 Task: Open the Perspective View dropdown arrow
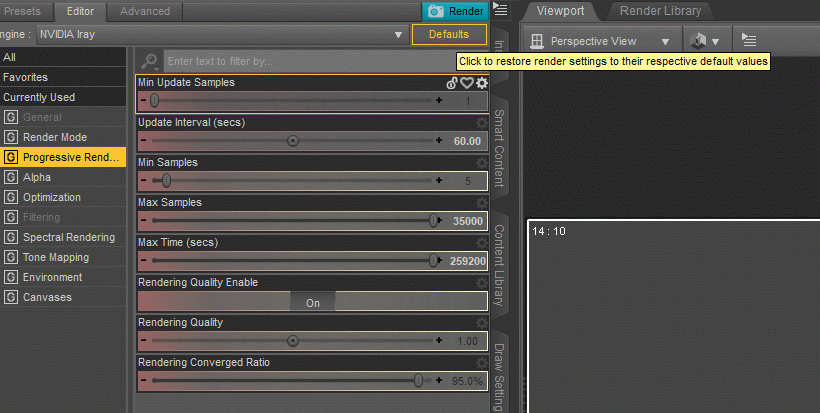coord(665,41)
